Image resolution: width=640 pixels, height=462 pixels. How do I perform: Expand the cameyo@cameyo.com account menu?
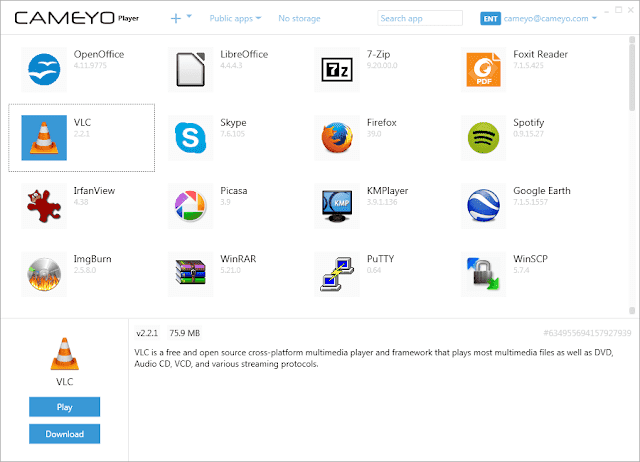pyautogui.click(x=550, y=18)
